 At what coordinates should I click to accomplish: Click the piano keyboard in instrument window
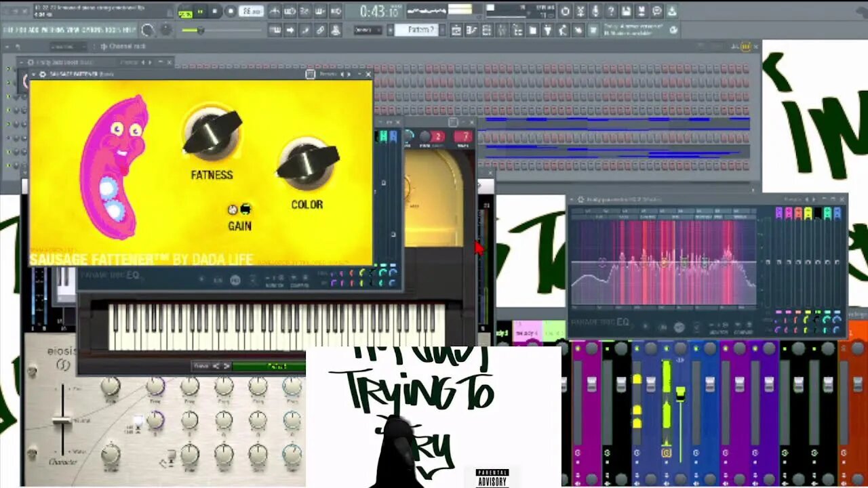[x=277, y=326]
